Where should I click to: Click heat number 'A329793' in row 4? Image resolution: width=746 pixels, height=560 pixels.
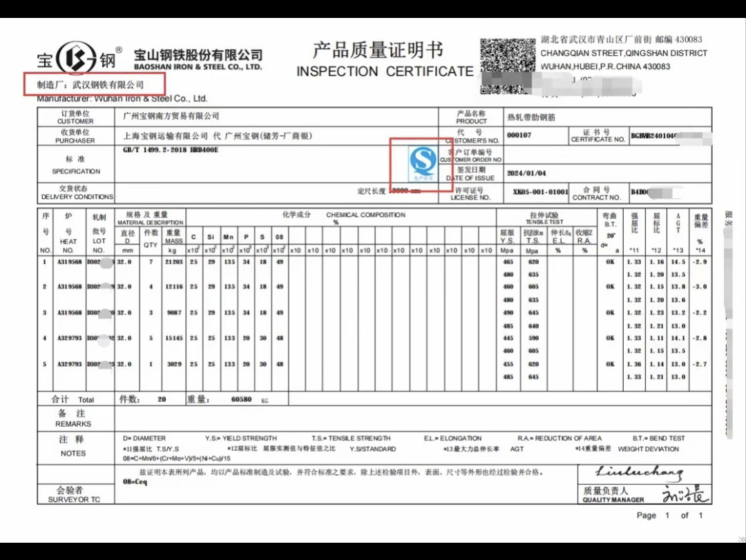point(70,338)
